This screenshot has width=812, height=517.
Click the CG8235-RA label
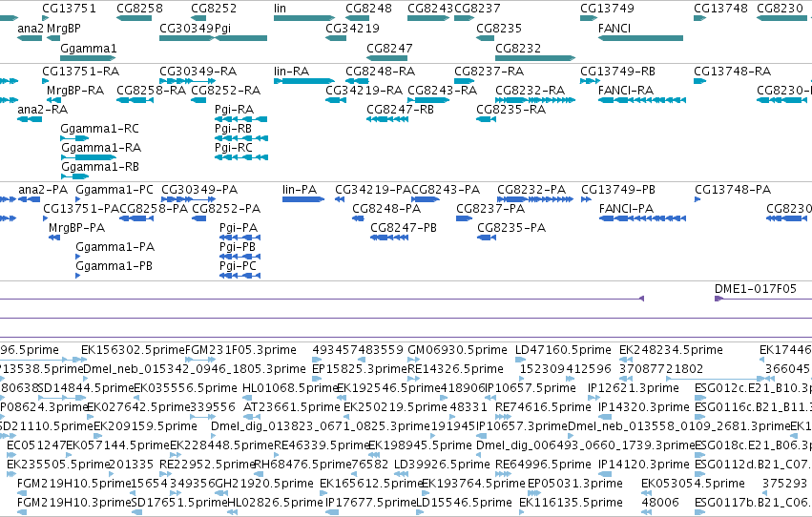pos(511,110)
